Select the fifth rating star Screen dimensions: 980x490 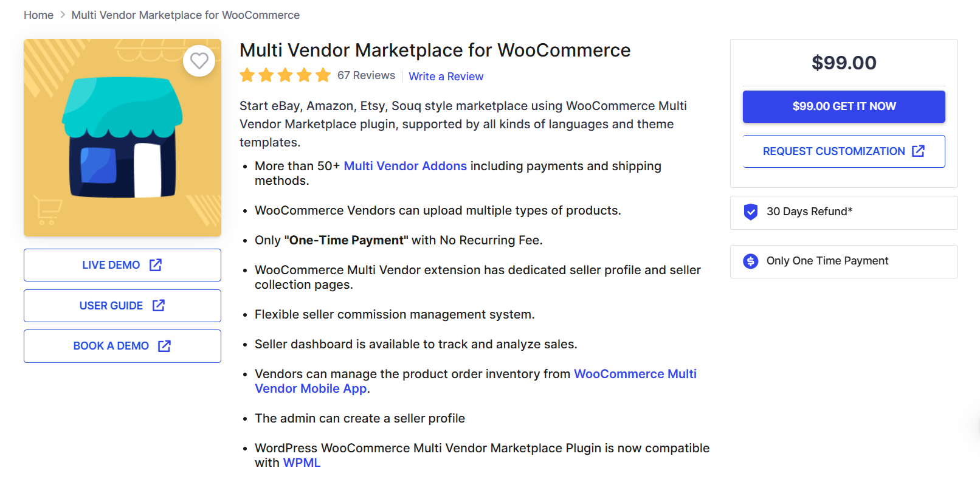point(324,75)
